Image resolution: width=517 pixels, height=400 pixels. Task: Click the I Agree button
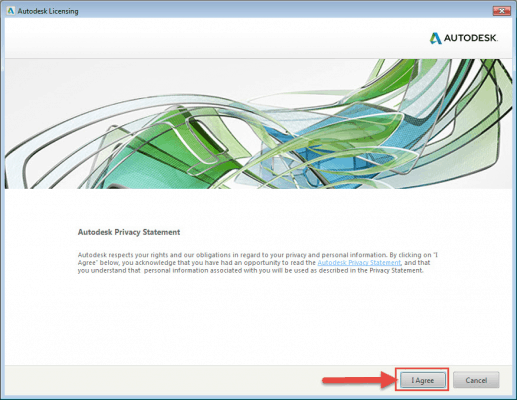(x=423, y=380)
